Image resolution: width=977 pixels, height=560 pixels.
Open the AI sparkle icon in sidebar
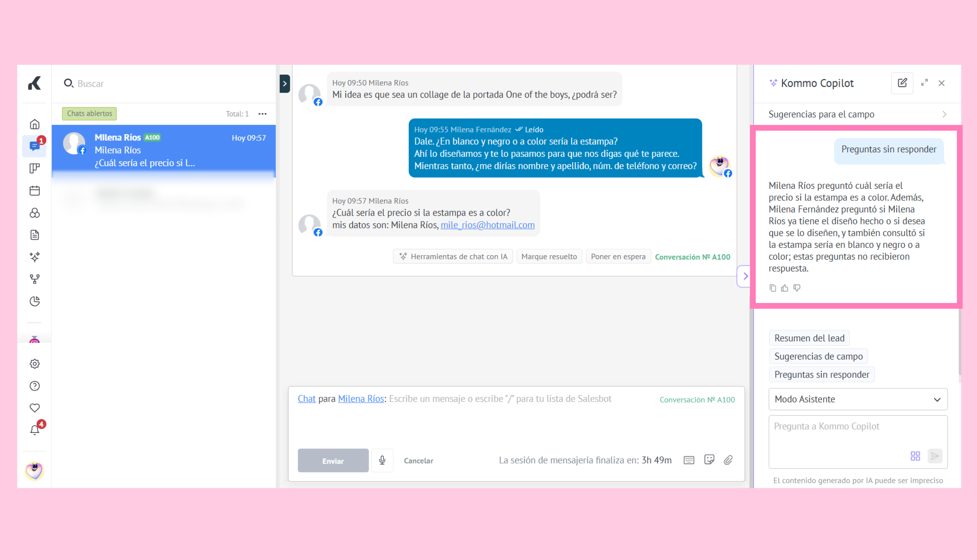point(34,257)
